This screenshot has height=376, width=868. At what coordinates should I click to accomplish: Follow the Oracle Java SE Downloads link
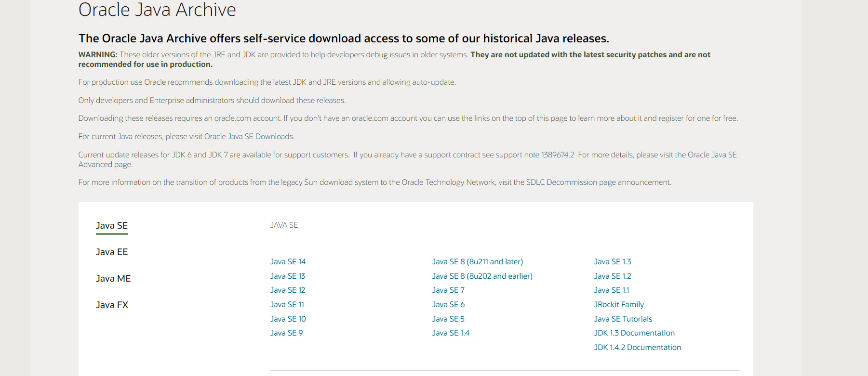[x=249, y=137]
